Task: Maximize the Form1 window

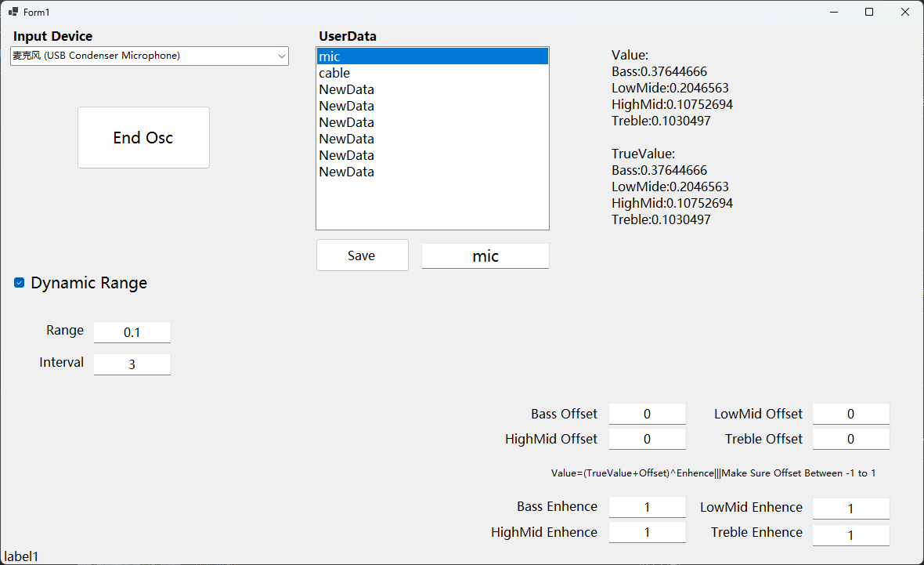Action: 869,12
